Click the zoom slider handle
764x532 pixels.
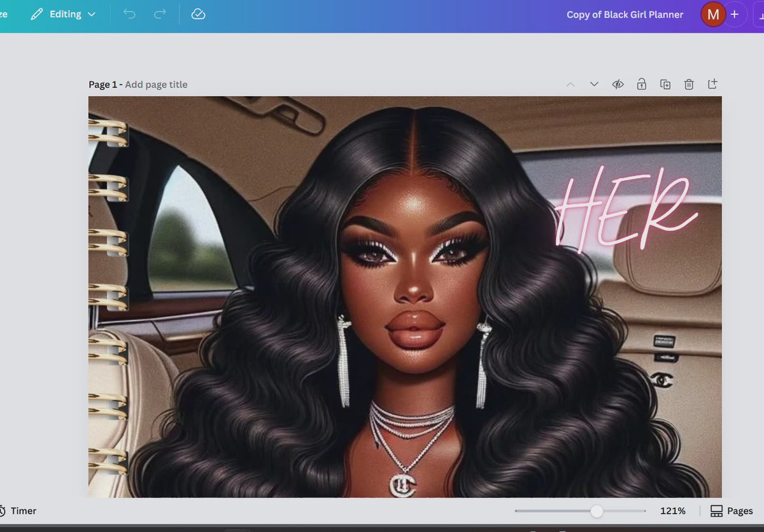pyautogui.click(x=597, y=511)
